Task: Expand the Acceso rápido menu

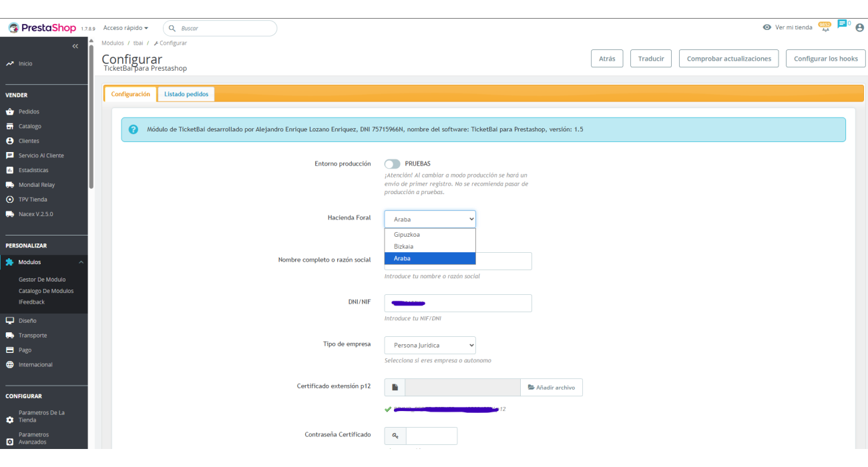Action: coord(126,28)
